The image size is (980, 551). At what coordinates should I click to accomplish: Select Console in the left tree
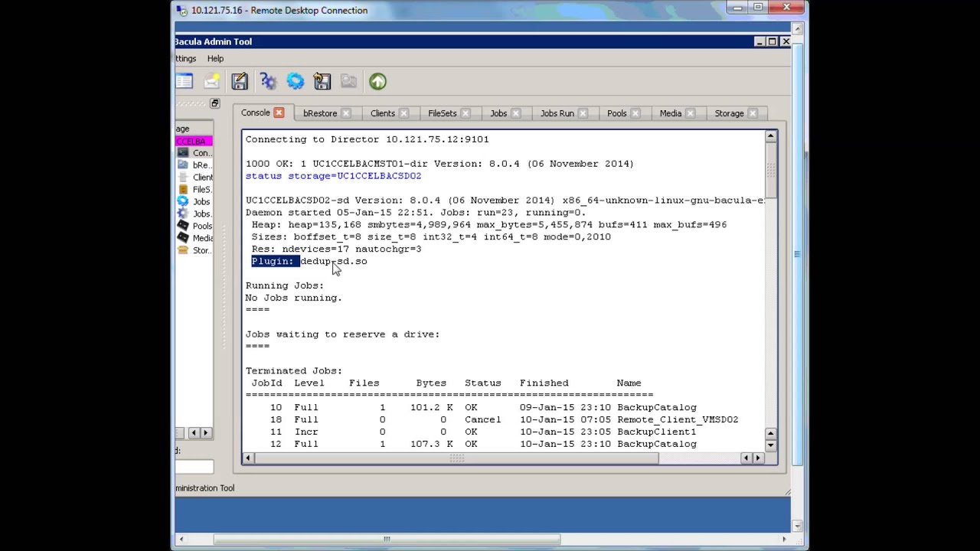point(194,153)
